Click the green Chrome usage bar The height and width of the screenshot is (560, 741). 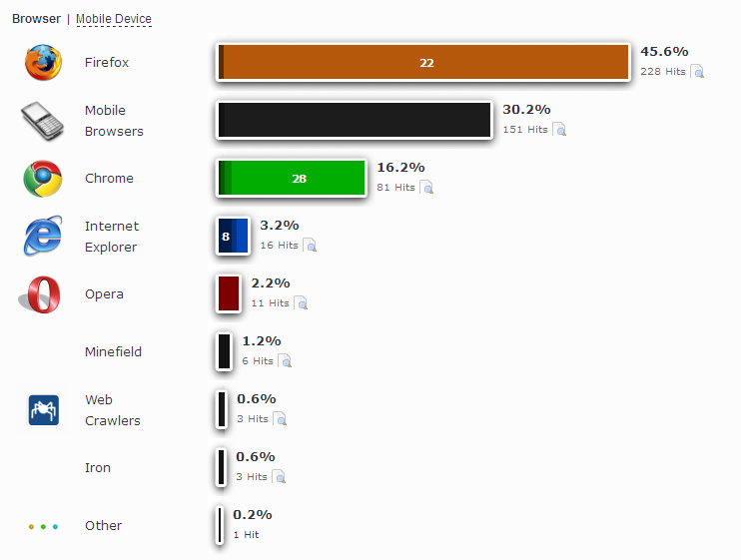coord(292,178)
